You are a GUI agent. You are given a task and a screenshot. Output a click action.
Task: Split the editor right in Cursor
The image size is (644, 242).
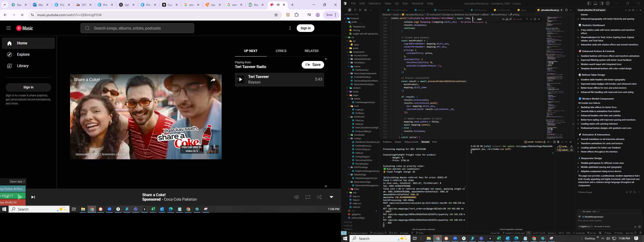pyautogui.click(x=566, y=10)
